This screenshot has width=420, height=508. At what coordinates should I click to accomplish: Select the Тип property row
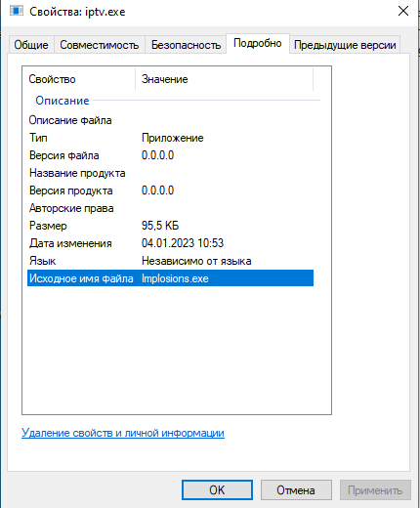pyautogui.click(x=170, y=138)
